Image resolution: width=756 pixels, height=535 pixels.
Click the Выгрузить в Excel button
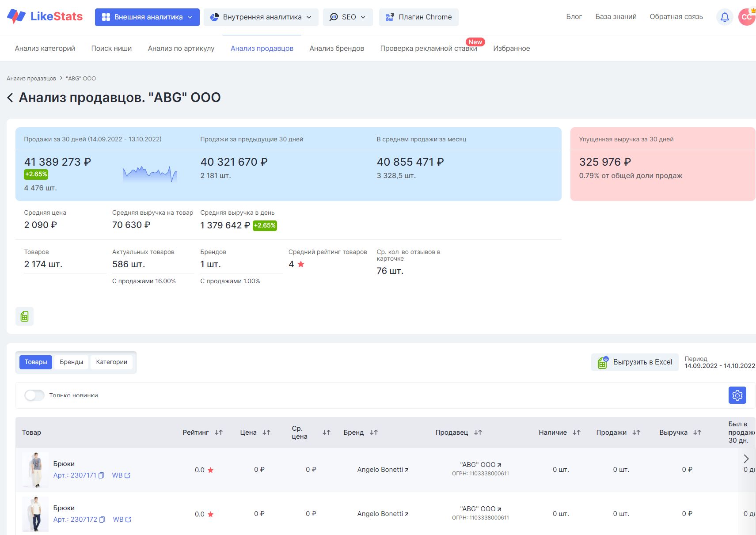(634, 362)
